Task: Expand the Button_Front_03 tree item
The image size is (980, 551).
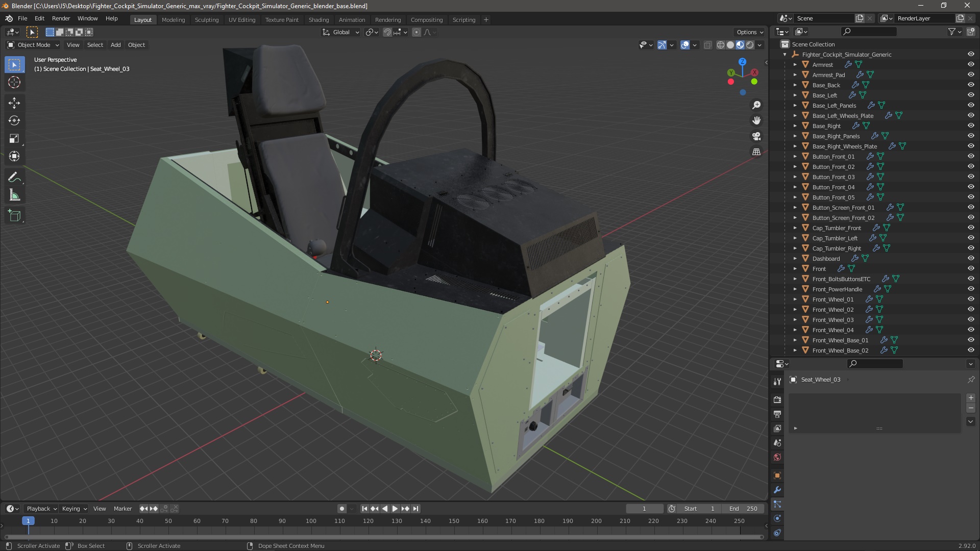Action: pos(795,177)
